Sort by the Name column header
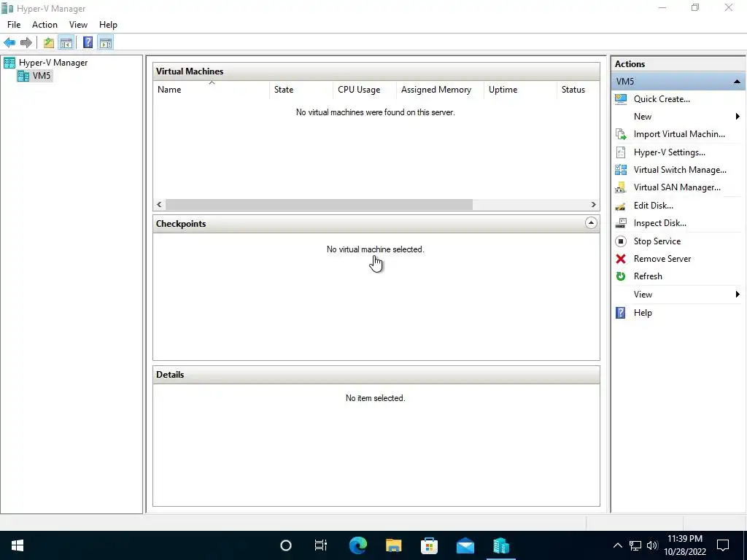The height and width of the screenshot is (560, 747). [211, 90]
